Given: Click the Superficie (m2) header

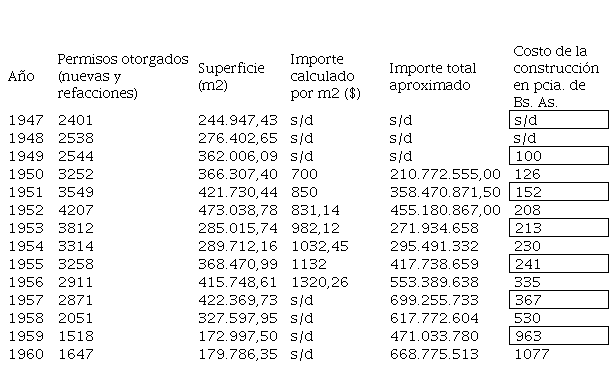Looking at the screenshot, I should tap(231, 77).
